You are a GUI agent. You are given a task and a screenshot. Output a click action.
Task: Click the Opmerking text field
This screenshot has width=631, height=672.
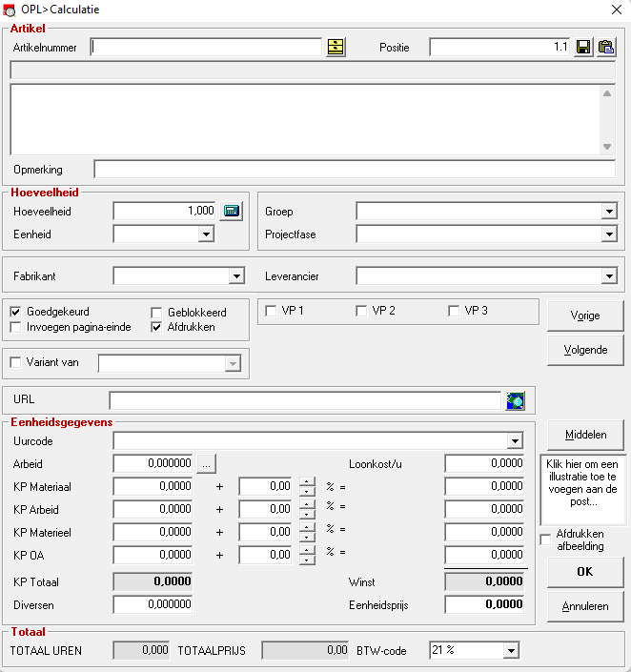click(355, 170)
